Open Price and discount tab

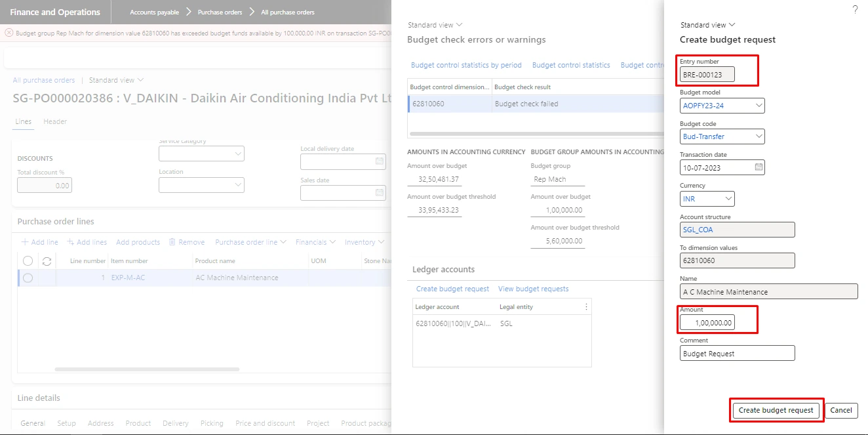[x=266, y=423]
